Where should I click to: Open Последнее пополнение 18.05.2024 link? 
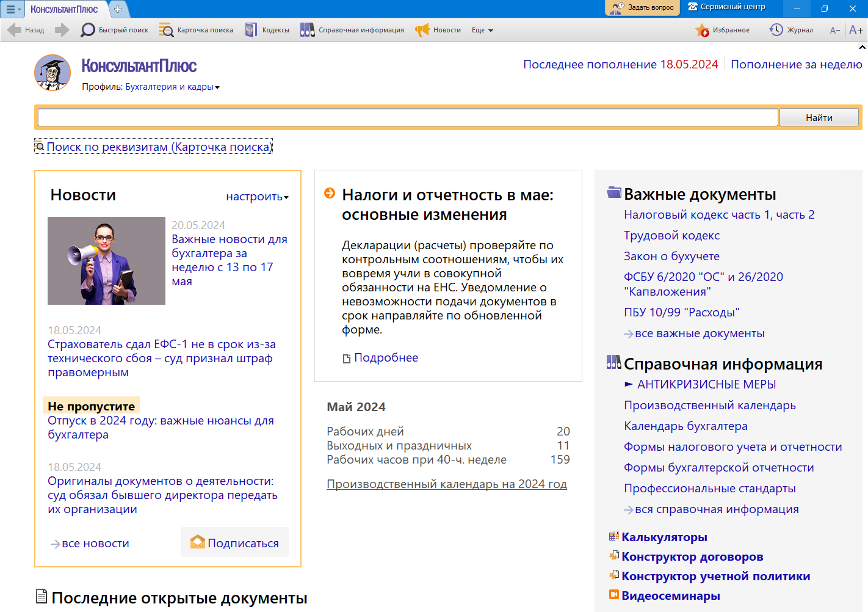coord(620,64)
